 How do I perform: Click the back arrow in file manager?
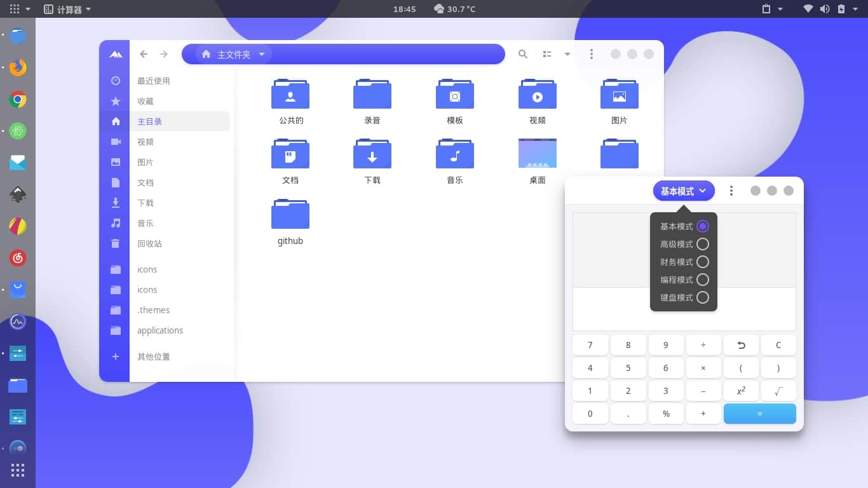click(x=144, y=55)
